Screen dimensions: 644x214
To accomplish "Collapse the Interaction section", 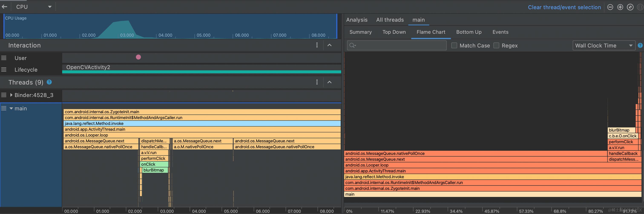I will tap(329, 45).
